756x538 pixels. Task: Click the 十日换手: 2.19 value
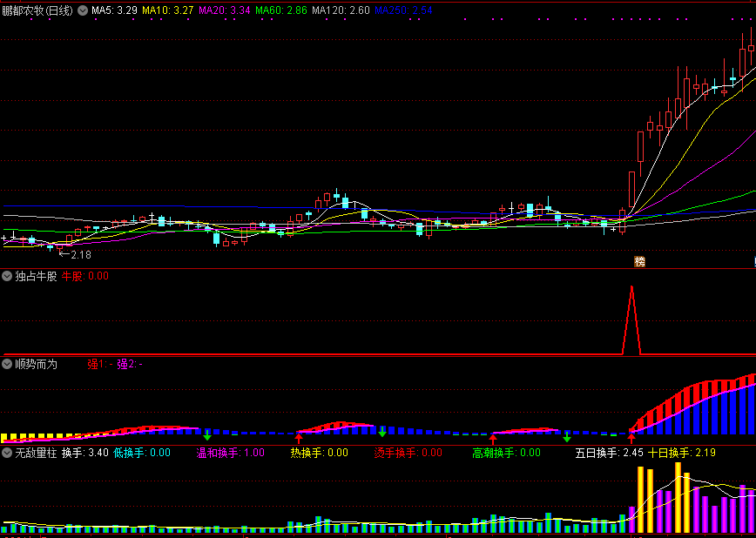681,454
